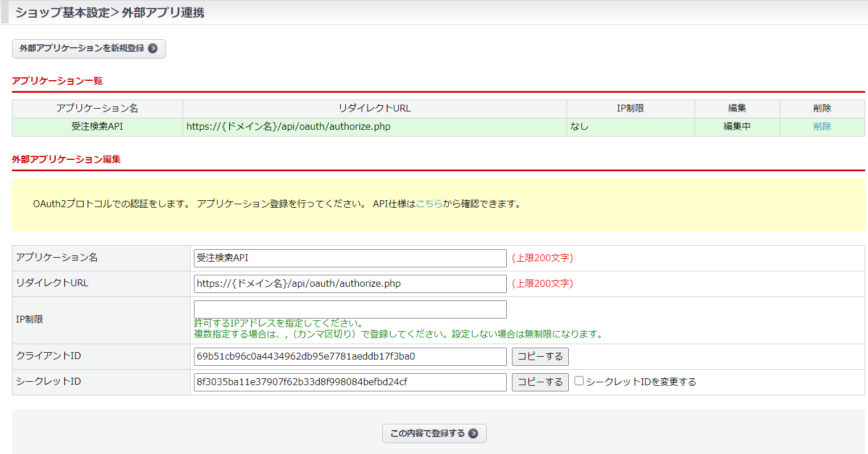Click the blue 削除 link for 受注検索API
The image size is (868, 454).
[x=822, y=126]
